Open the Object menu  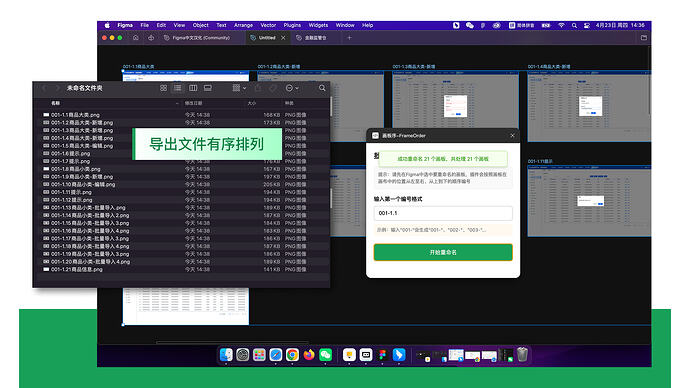pos(201,26)
